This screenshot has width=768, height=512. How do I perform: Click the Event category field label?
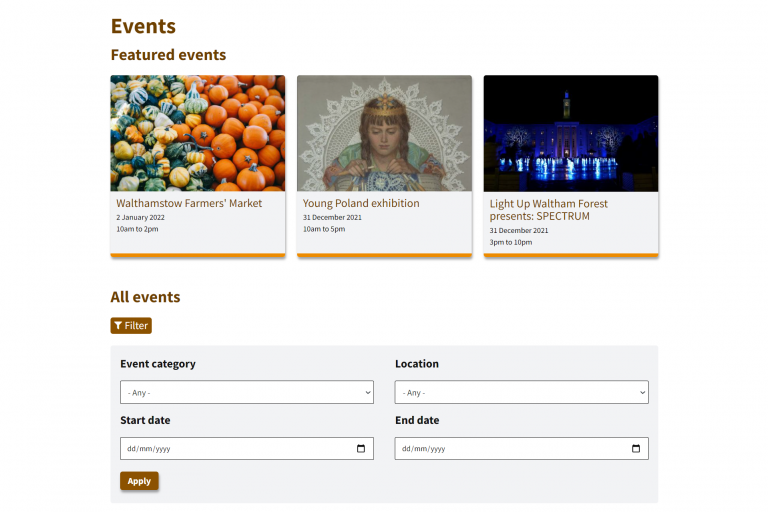tap(158, 364)
